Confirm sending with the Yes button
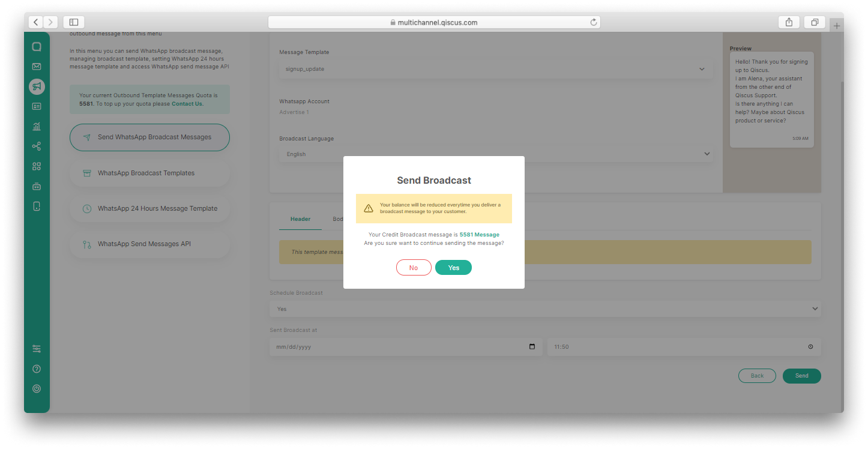Screen dimensions: 868x449 453,267
